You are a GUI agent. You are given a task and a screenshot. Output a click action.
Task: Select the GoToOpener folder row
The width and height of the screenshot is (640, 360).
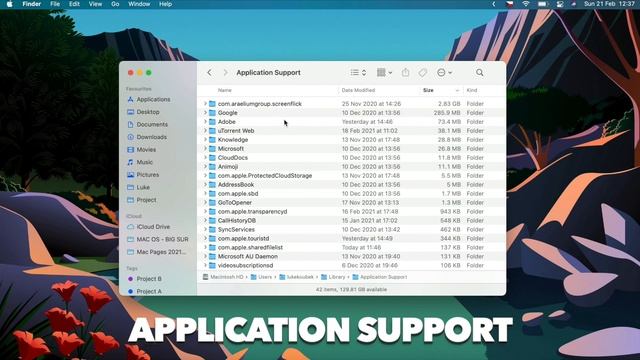pyautogui.click(x=351, y=202)
